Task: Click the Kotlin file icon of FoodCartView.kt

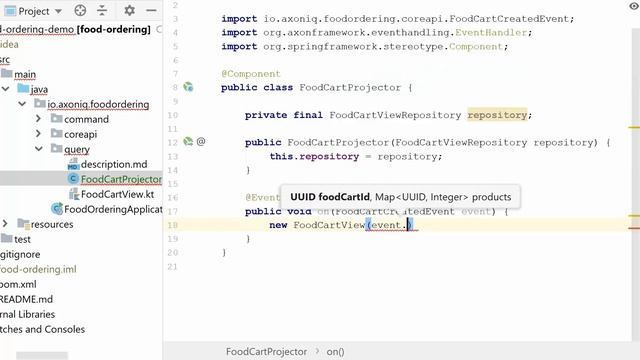Action: coord(73,194)
